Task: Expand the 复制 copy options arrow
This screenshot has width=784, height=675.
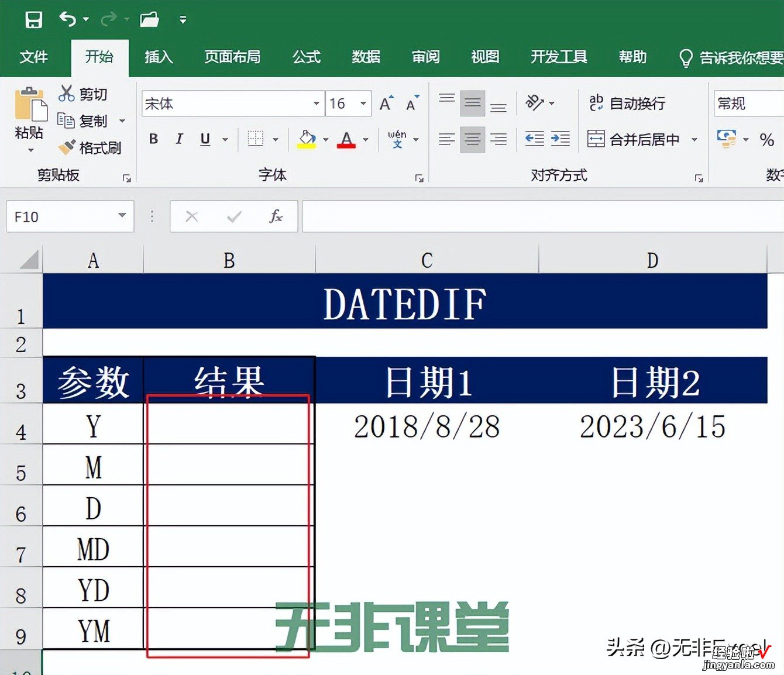Action: 122,121
